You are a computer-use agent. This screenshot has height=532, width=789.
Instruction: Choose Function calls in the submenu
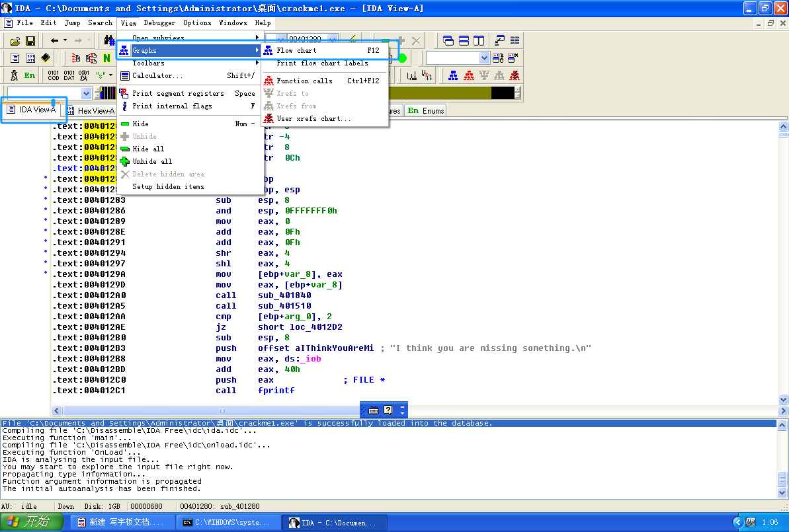coord(325,81)
